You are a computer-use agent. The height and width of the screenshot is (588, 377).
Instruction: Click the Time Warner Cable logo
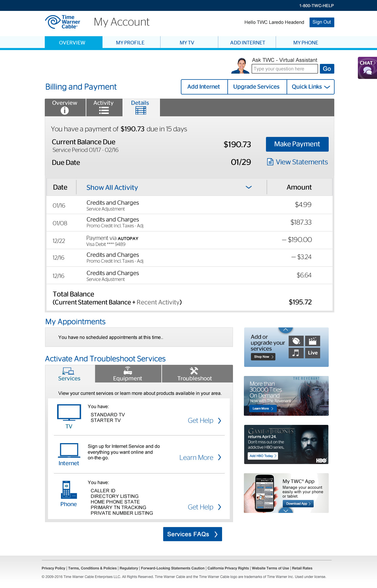[62, 22]
